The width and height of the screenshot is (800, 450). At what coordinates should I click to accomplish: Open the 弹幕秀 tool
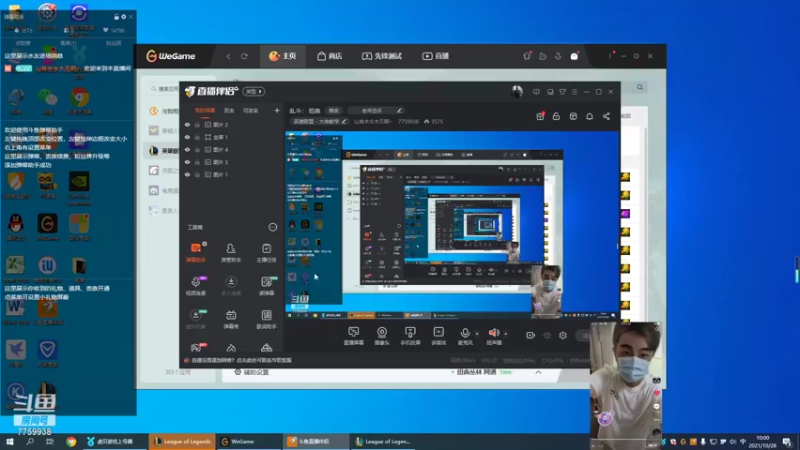231,319
